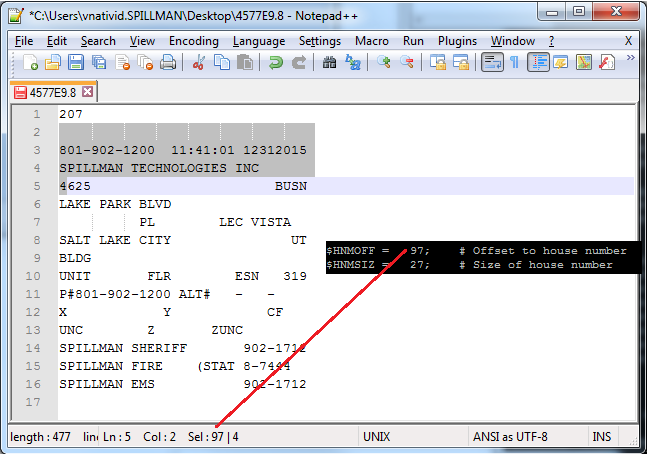This screenshot has width=647, height=454.
Task: Open the ? help menu
Action: coord(552,41)
